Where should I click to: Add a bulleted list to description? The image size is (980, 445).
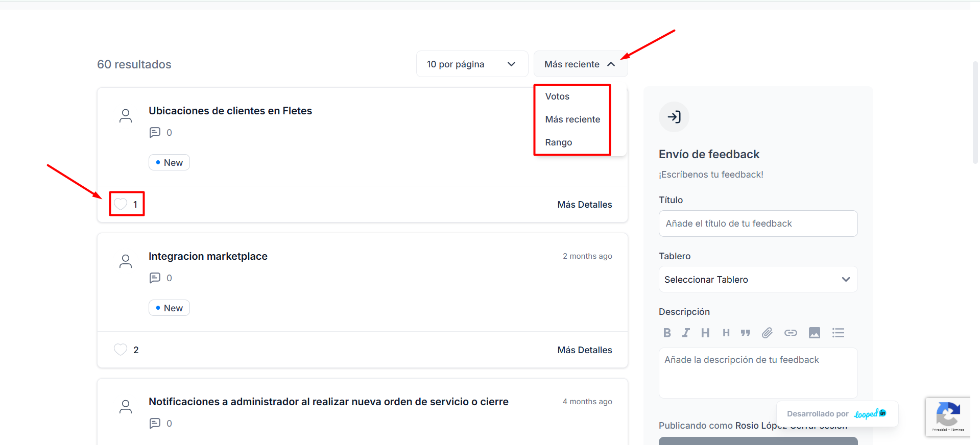tap(838, 333)
